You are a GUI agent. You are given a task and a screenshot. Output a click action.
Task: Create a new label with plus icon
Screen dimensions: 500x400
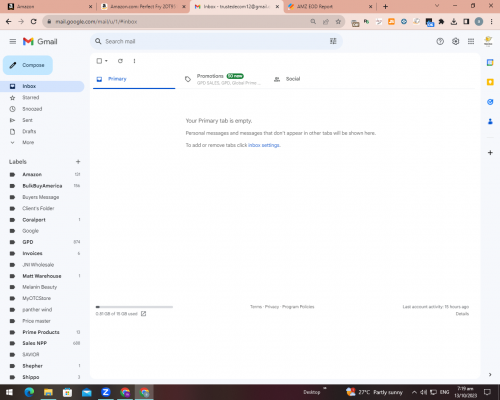(x=78, y=162)
